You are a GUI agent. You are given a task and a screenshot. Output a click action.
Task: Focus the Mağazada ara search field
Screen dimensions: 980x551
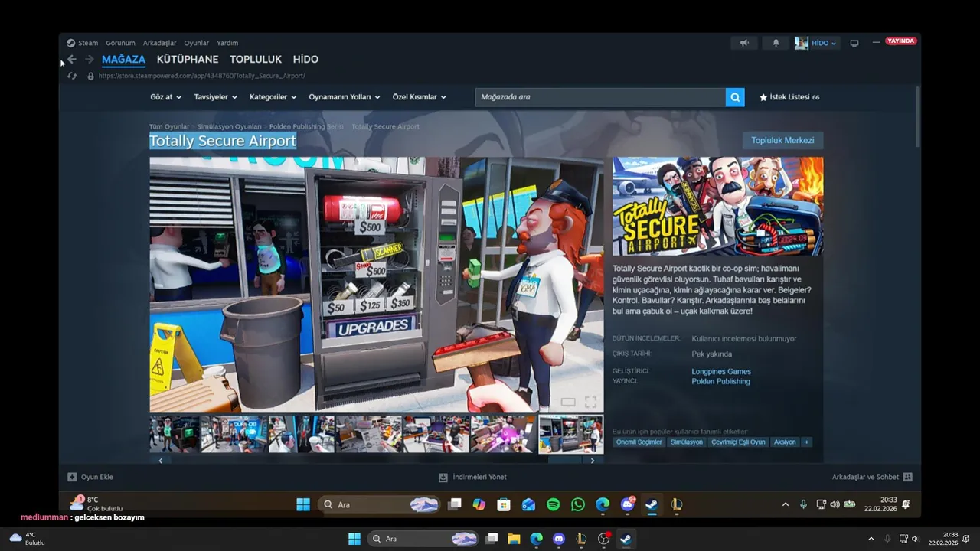[x=600, y=97]
